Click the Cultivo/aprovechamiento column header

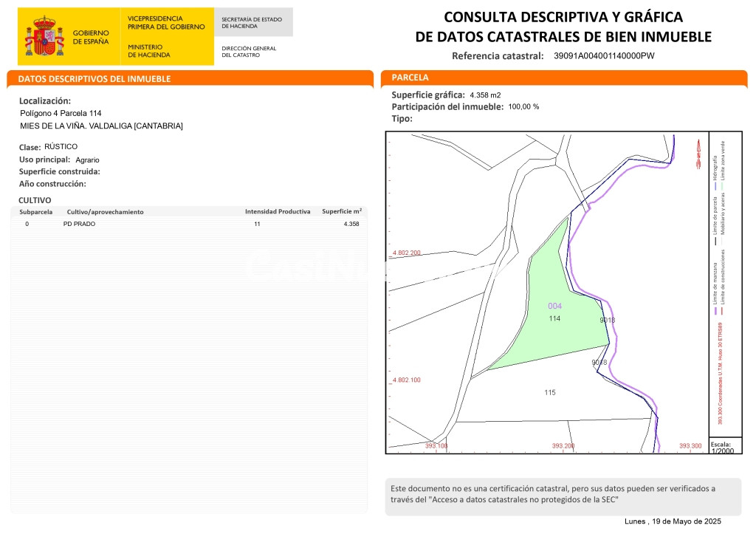[104, 212]
